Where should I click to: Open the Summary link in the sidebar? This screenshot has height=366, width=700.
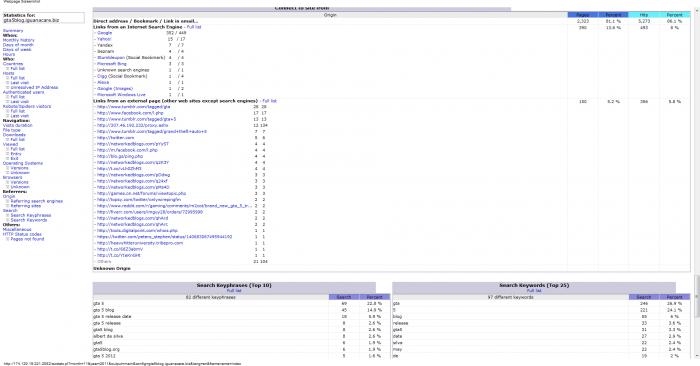[x=12, y=30]
